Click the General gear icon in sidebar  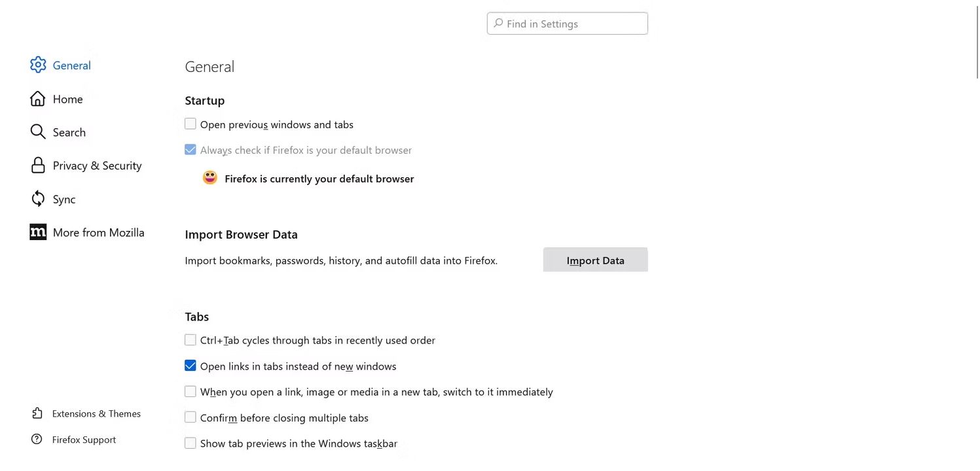click(x=38, y=65)
